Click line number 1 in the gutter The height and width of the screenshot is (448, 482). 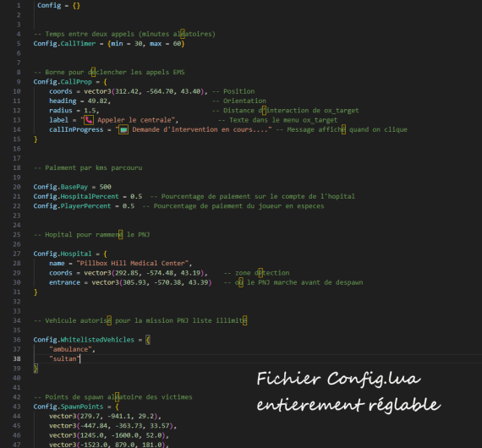pos(19,6)
